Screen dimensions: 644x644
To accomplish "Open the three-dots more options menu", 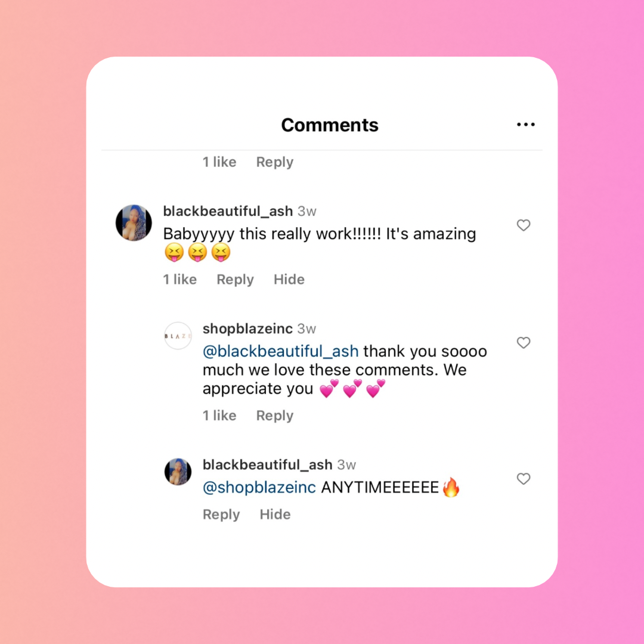I will coord(525,125).
